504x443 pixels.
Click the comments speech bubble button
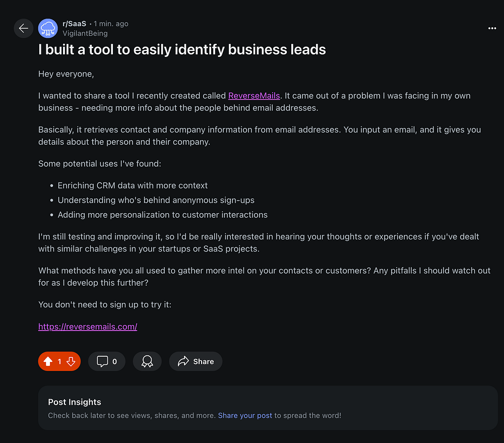pos(106,361)
